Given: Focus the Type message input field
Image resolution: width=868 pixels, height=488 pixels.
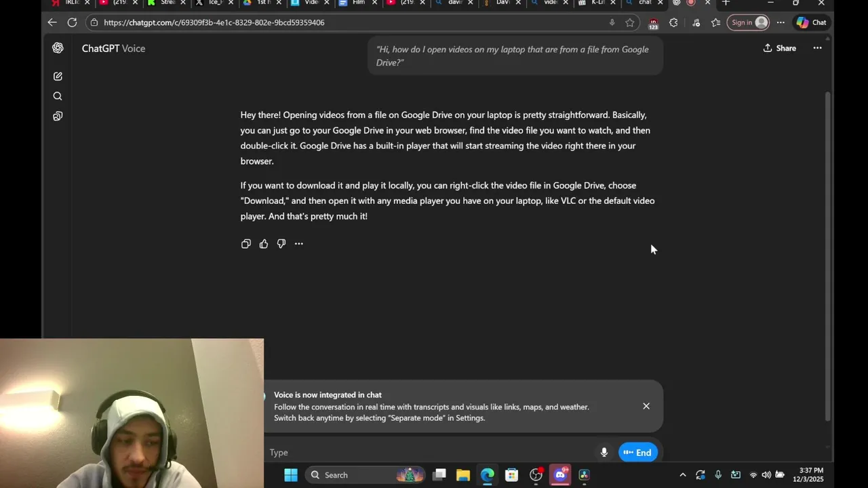Looking at the screenshot, I should pyautogui.click(x=431, y=452).
